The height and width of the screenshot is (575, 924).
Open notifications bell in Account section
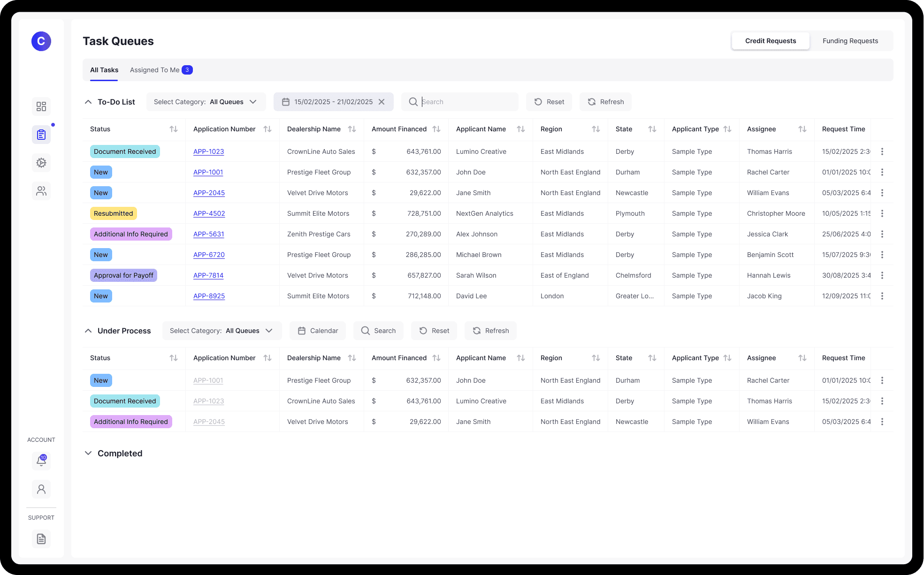(41, 461)
